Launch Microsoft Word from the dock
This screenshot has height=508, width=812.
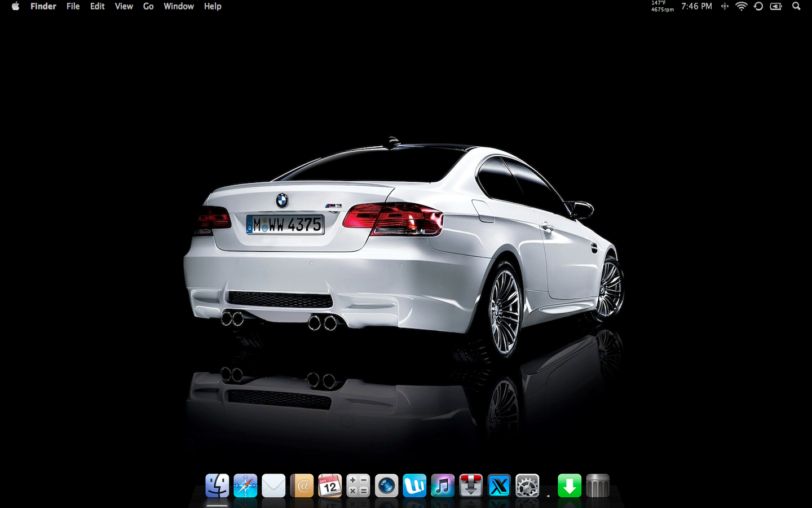tap(414, 485)
